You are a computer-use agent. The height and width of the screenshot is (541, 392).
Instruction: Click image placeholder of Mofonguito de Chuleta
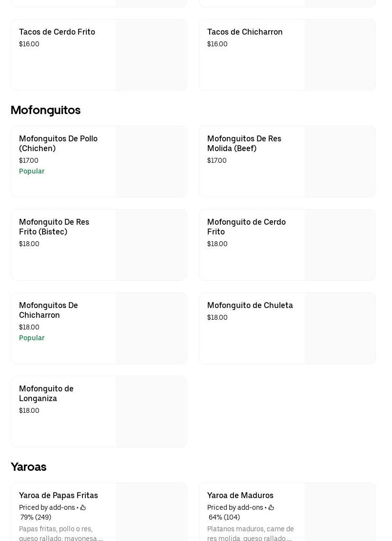[x=339, y=328]
